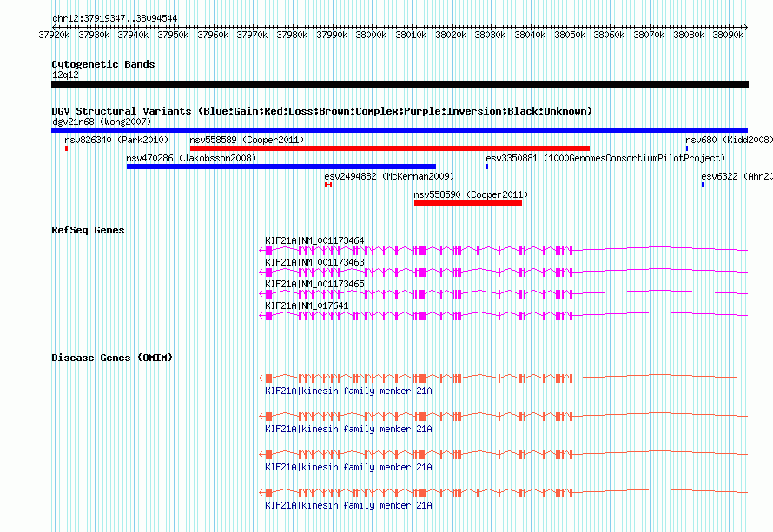Click the KIF21A|NM_001173465 transcript label

coord(314,285)
